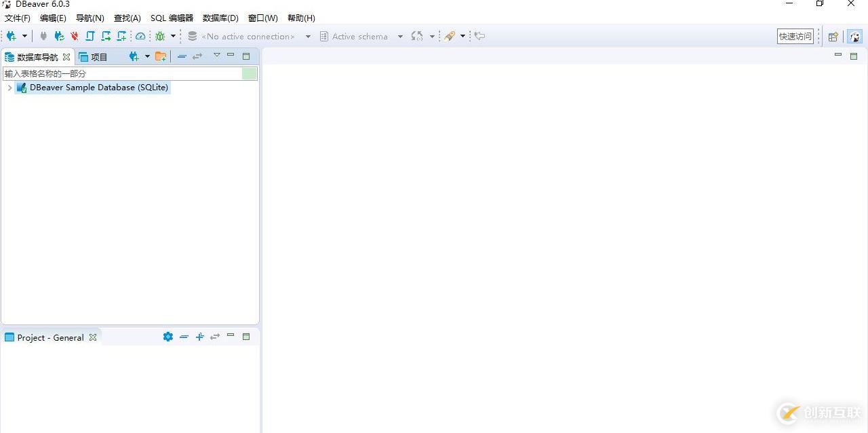Expand the DBeaver Sample Database (SQLite) node
The image size is (868, 433).
9,88
